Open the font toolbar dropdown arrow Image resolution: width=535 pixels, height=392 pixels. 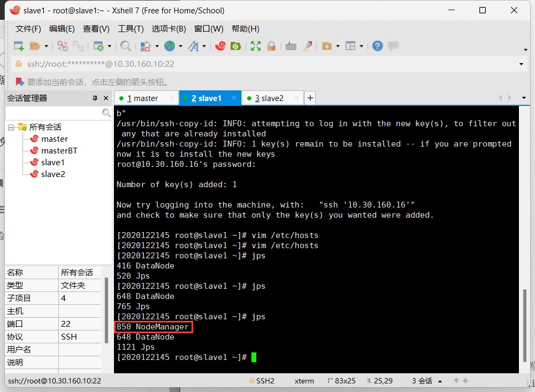point(204,47)
